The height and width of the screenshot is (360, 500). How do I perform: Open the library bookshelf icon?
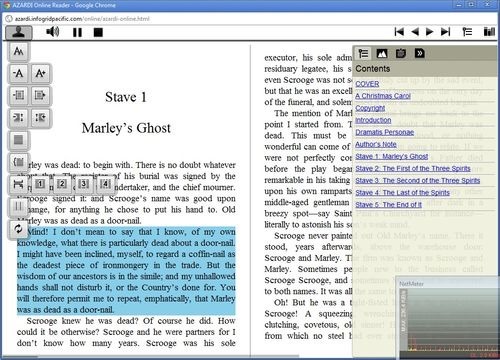pos(489,32)
